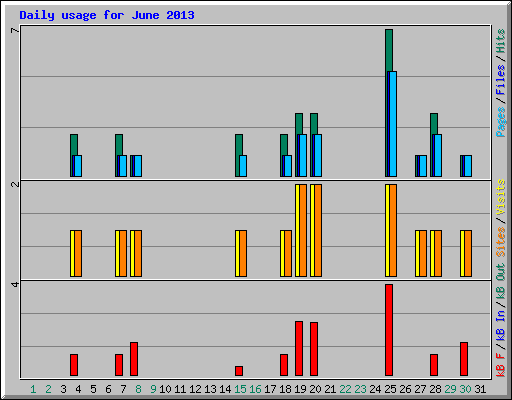Click day label '4' on the x-axis
Screen dimensions: 512x400
[78, 389]
